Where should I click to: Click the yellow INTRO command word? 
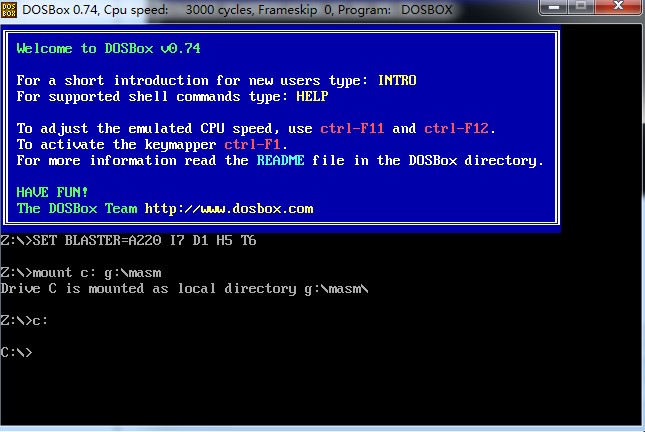397,80
